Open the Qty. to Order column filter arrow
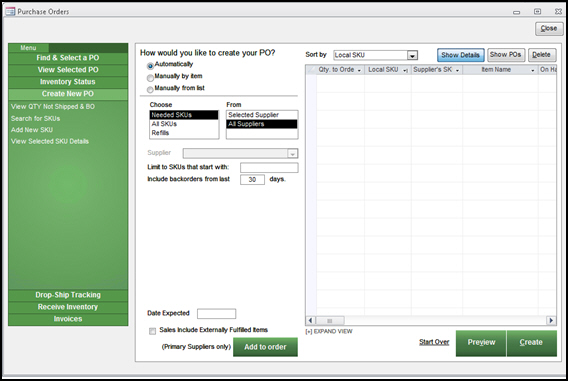Image resolution: width=568 pixels, height=381 pixels. [x=359, y=70]
